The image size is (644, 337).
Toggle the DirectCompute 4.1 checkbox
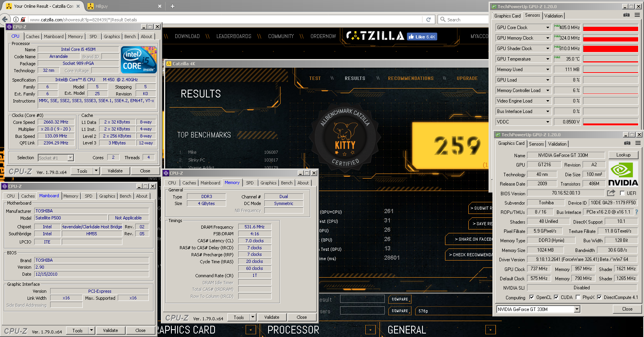(599, 297)
